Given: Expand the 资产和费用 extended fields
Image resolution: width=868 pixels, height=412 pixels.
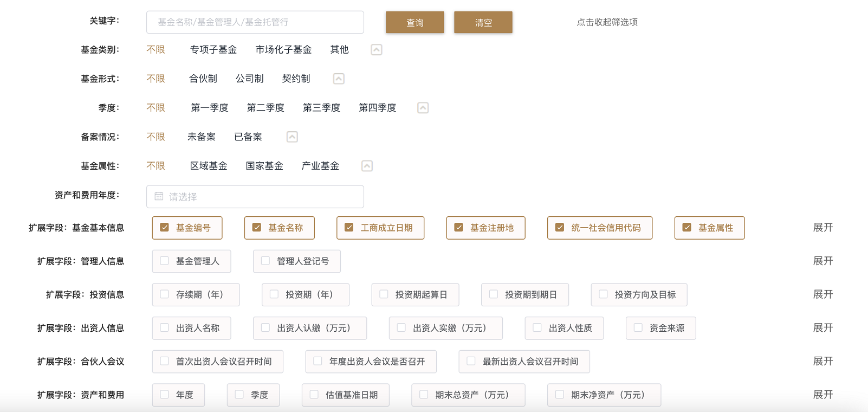Looking at the screenshot, I should [823, 395].
